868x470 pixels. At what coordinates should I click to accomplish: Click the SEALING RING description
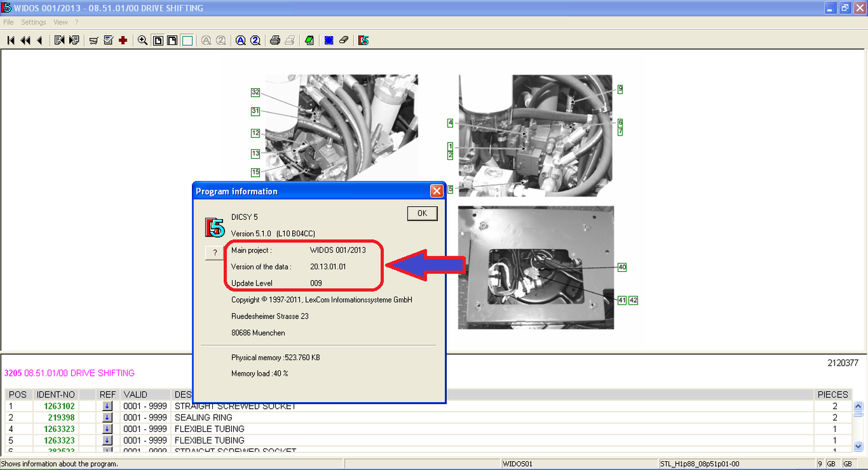tap(203, 418)
